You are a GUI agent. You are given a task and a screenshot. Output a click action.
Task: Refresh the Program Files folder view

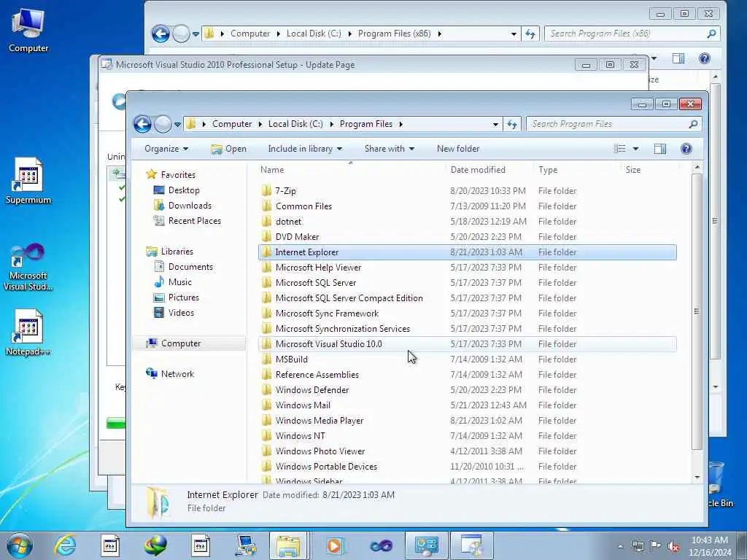click(512, 124)
